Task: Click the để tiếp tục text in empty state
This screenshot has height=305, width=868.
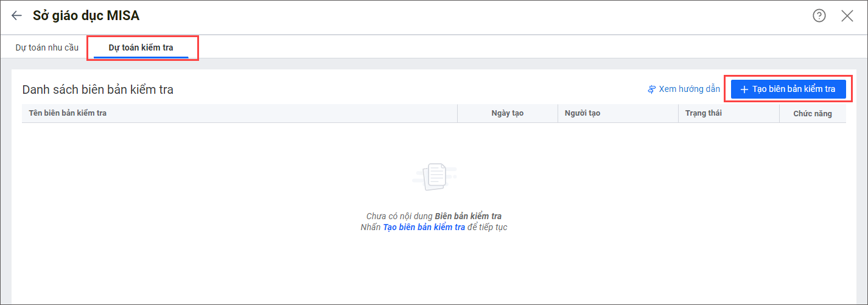Action: [x=487, y=227]
